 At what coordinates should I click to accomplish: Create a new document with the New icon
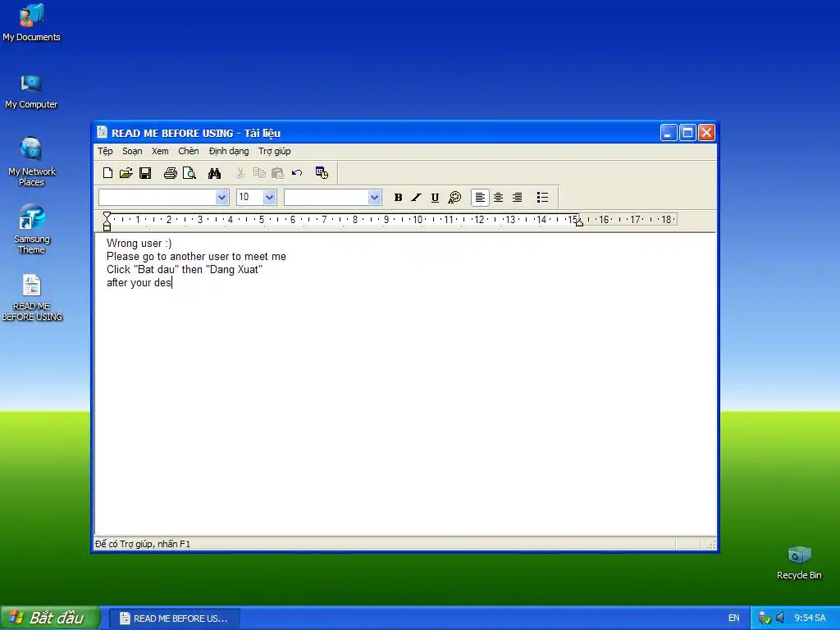(107, 173)
